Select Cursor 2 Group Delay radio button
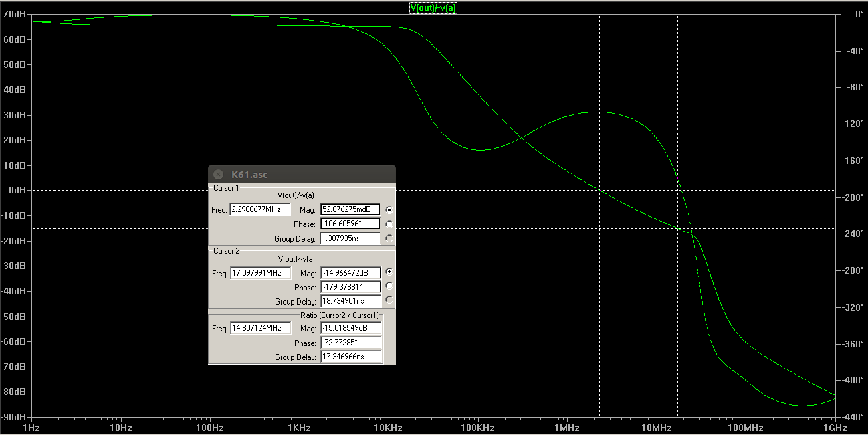The height and width of the screenshot is (435, 868). (x=389, y=300)
